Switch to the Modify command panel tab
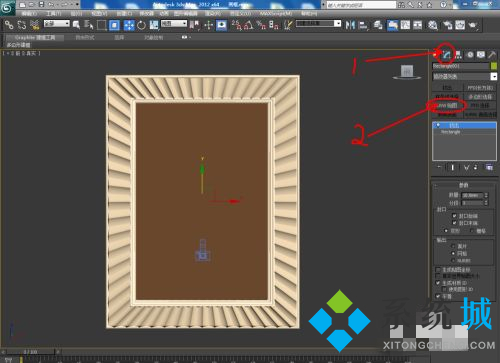 (447, 55)
